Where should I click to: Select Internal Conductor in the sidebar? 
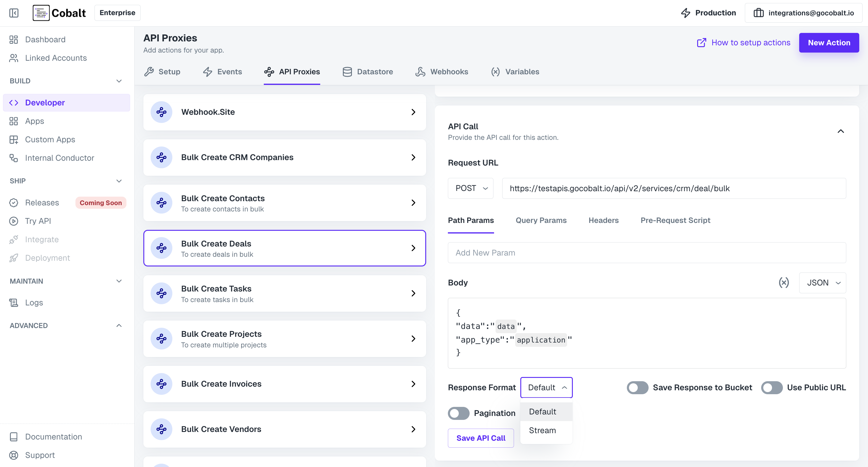[x=59, y=158]
